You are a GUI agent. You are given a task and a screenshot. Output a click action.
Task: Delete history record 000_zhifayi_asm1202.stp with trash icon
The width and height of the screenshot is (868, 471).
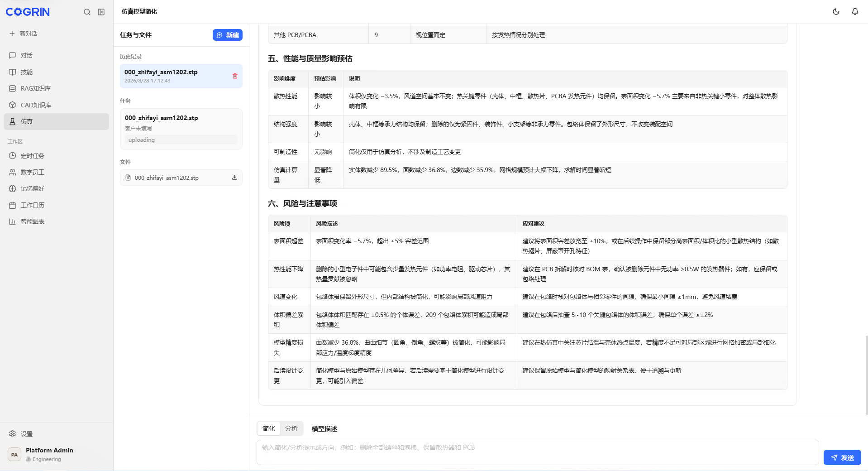(x=235, y=76)
